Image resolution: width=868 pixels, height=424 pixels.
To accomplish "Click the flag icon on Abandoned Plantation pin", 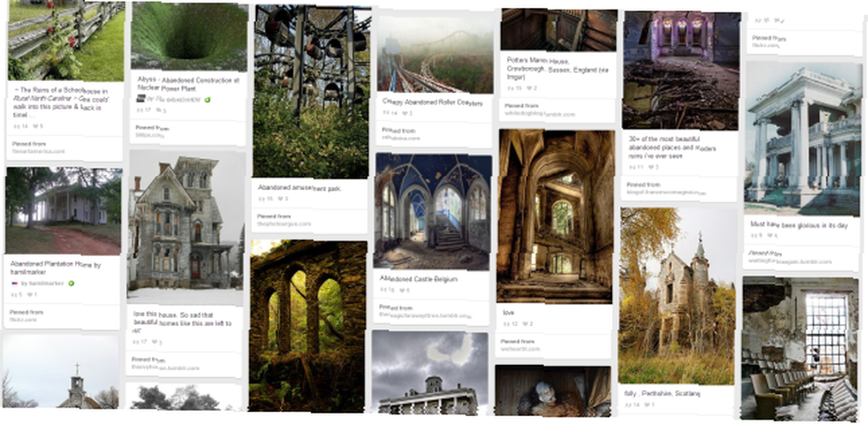I will 15,283.
